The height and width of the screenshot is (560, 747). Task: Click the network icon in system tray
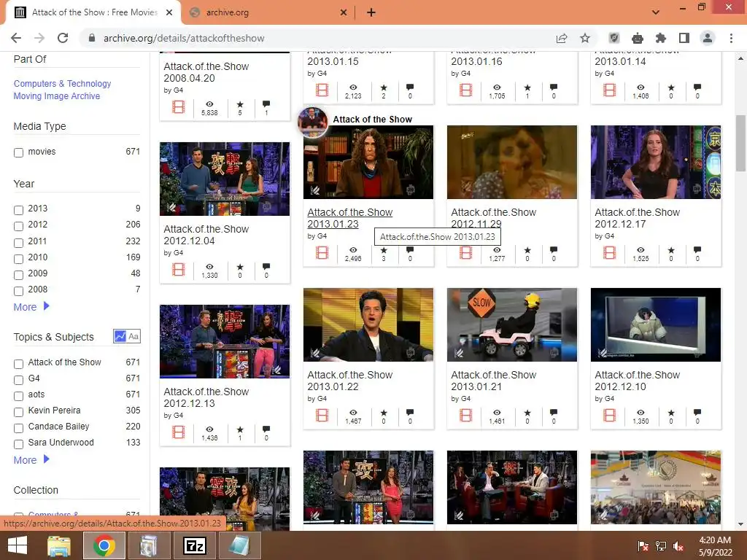coord(661,546)
